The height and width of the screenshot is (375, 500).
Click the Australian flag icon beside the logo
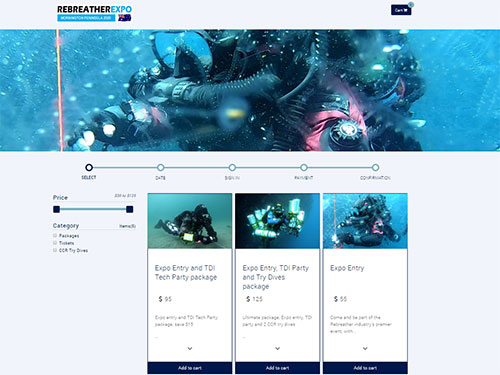tap(125, 18)
